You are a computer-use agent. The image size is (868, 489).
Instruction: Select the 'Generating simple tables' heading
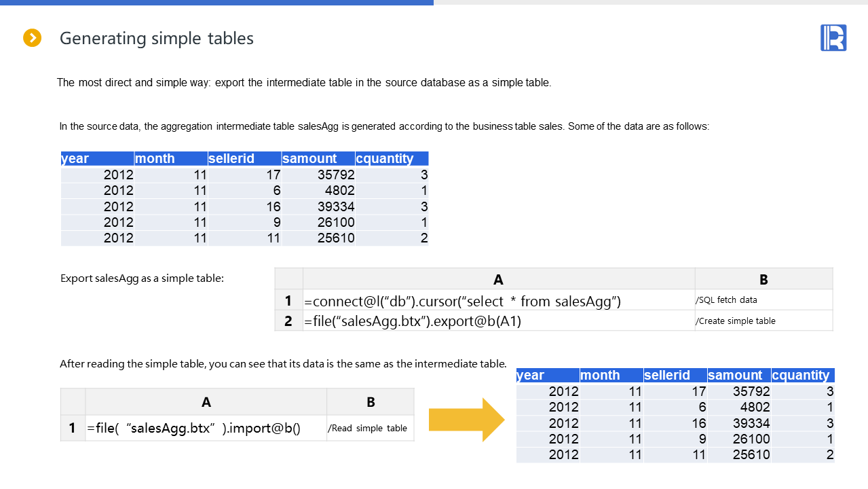(157, 39)
